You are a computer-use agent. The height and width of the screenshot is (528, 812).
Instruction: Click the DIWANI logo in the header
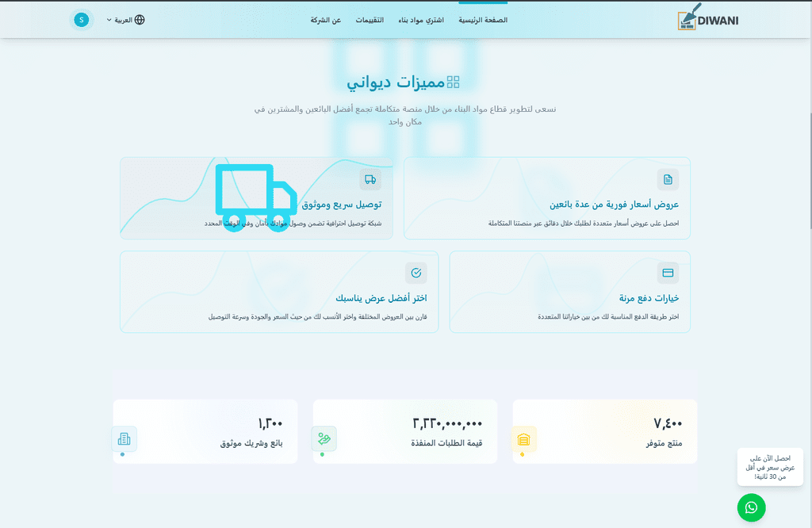coord(708,18)
